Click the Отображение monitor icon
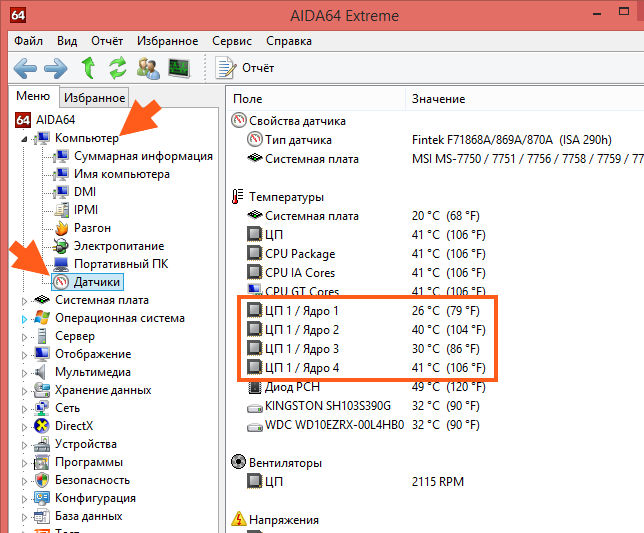The width and height of the screenshot is (644, 533). [x=42, y=354]
